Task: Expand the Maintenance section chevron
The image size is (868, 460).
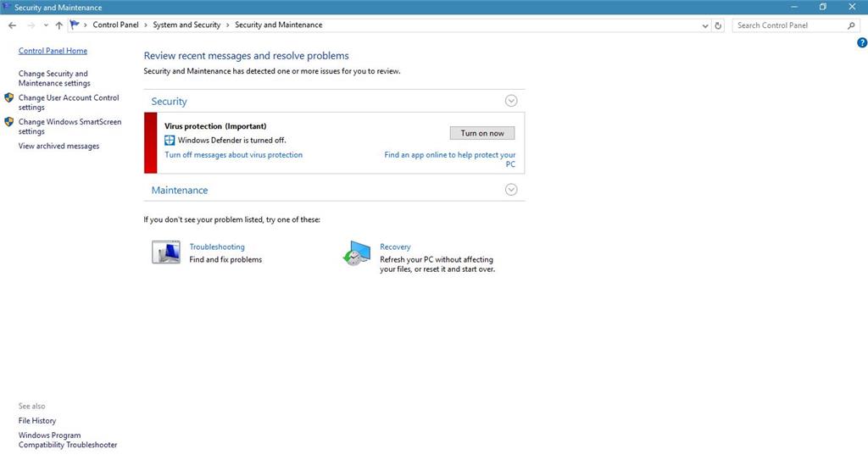Action: pyautogui.click(x=511, y=190)
